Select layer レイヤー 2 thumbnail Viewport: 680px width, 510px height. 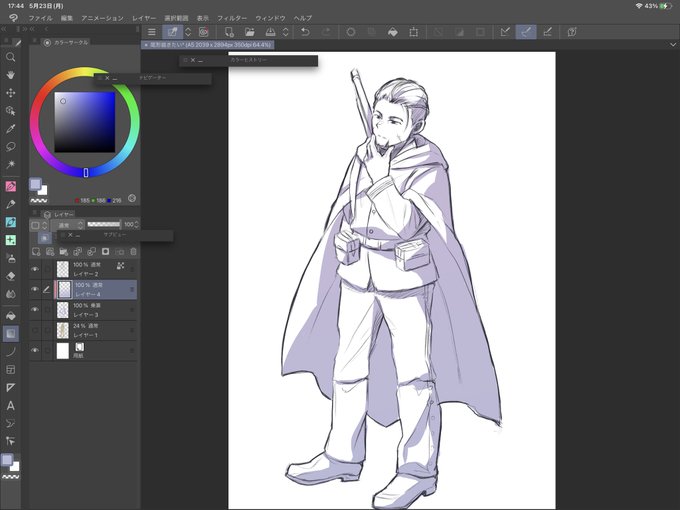pos(63,269)
